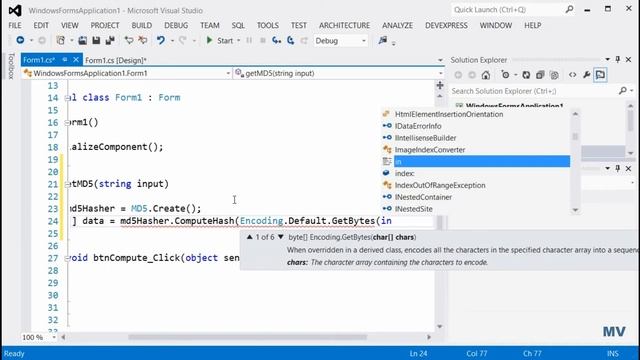Open the vertical Toolbox side tab
The width and height of the screenshot is (640, 360).
coord(11,66)
